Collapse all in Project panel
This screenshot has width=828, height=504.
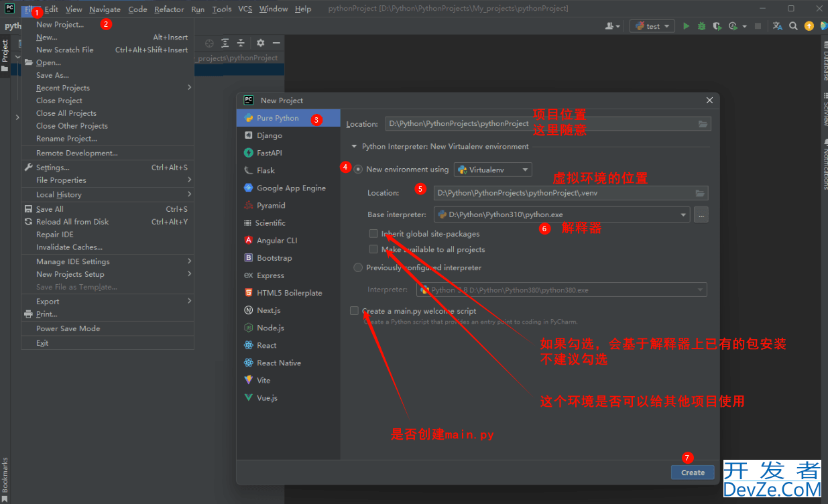tap(241, 43)
